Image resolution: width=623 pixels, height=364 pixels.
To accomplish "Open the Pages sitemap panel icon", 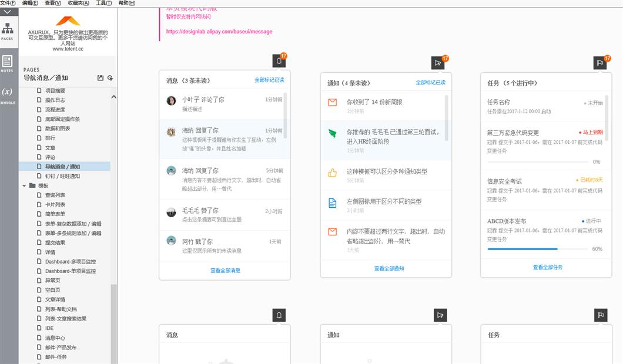I will pos(7,29).
